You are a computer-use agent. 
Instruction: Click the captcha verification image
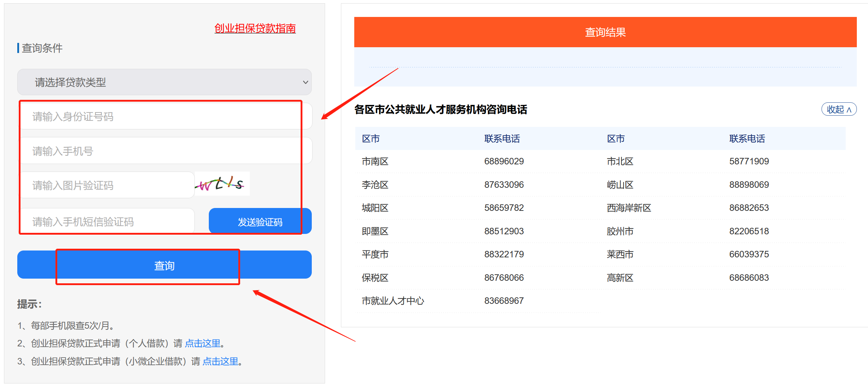222,184
